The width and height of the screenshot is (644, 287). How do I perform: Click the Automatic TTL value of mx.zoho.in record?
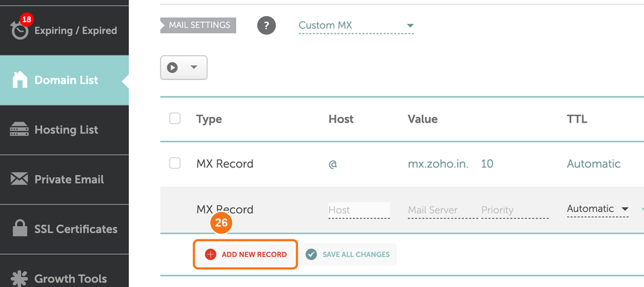pyautogui.click(x=594, y=164)
